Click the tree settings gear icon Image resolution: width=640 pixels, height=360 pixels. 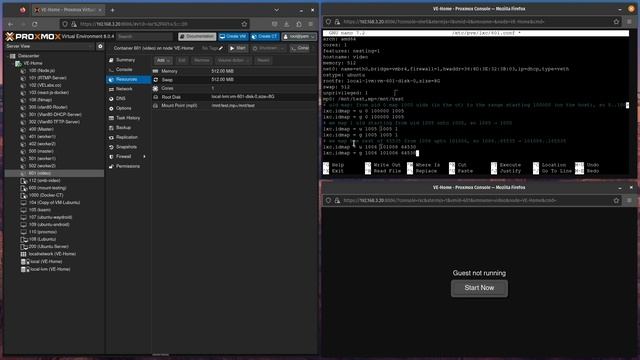[x=100, y=47]
